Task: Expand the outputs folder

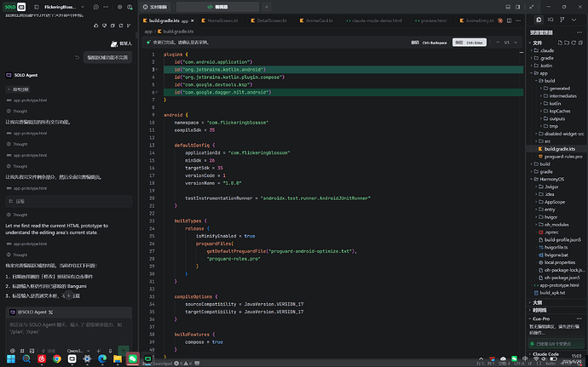Action: tap(556, 118)
